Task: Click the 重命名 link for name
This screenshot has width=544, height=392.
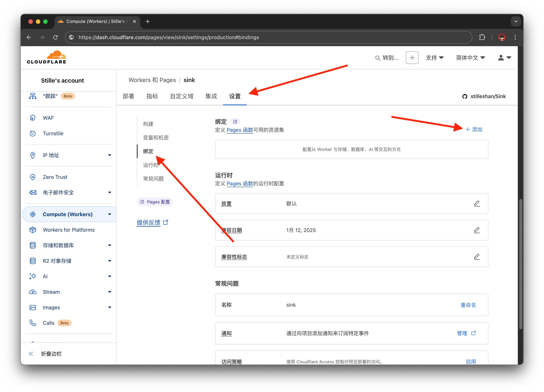Action: (x=468, y=305)
